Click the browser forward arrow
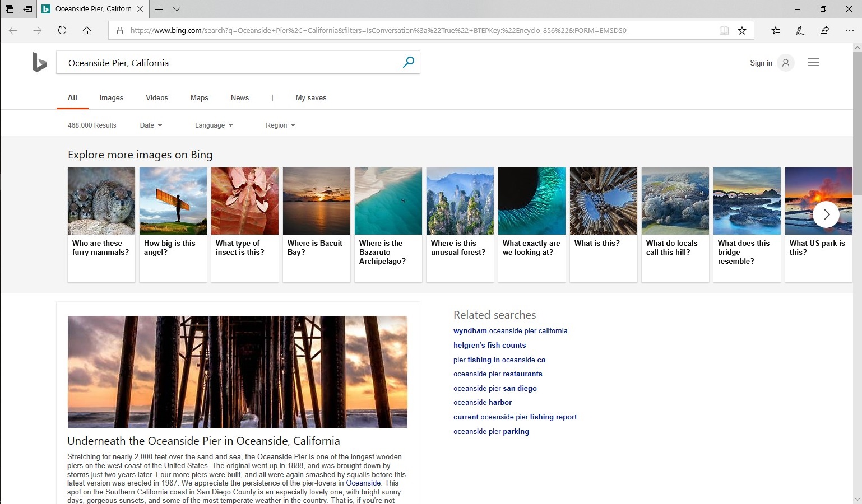This screenshot has height=504, width=862. click(38, 30)
